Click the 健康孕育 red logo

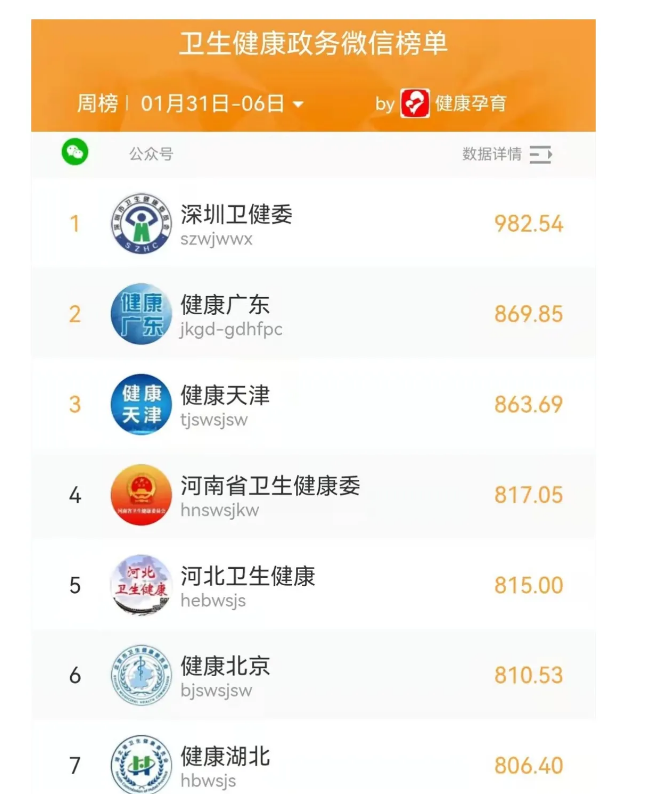(415, 103)
